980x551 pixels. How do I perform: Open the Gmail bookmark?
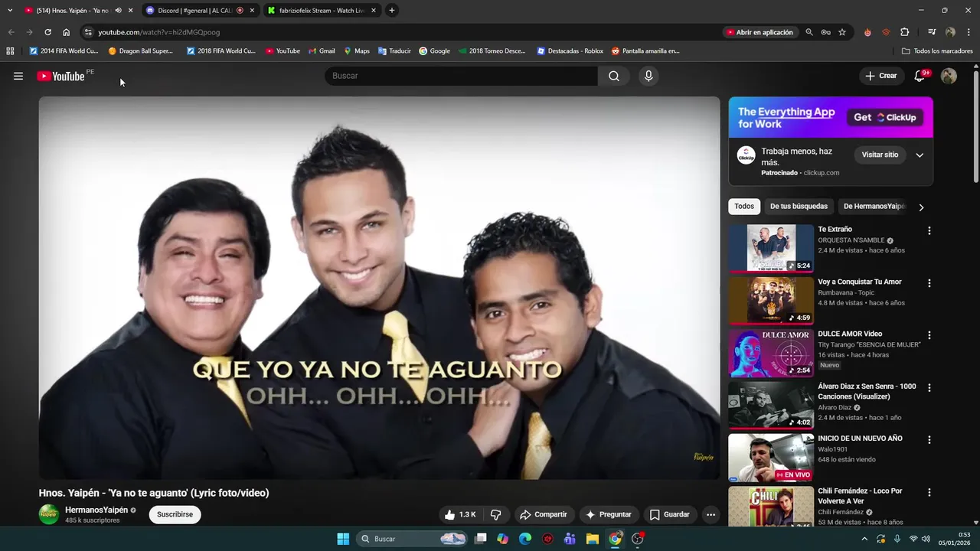coord(322,51)
